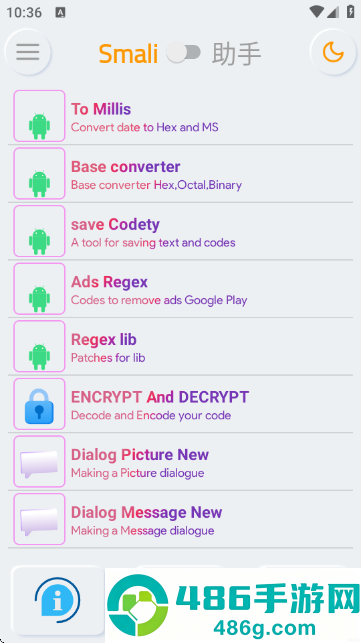Image resolution: width=361 pixels, height=643 pixels.
Task: Tap the Dialog Message New speech bubble icon
Action: click(x=39, y=519)
